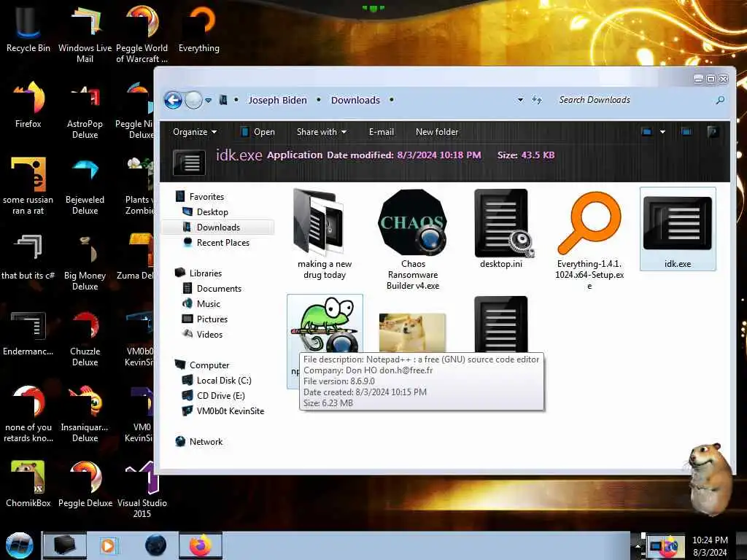The image size is (747, 560).
Task: Open the Recycle Bin desktop icon
Action: [x=28, y=29]
